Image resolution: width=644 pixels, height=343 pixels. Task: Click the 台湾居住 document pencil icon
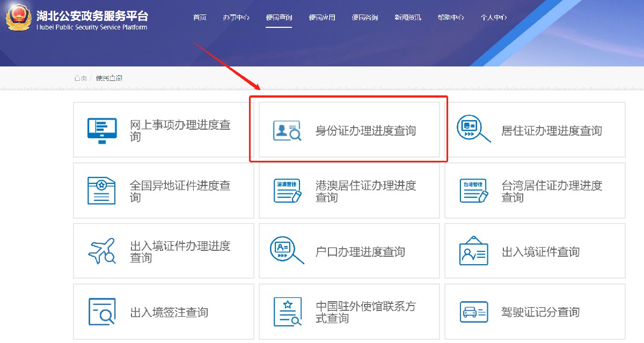[473, 191]
